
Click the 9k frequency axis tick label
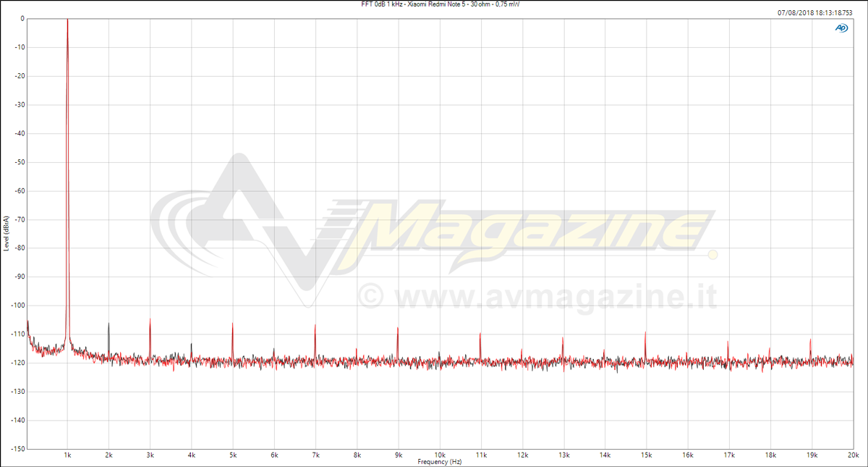(399, 455)
